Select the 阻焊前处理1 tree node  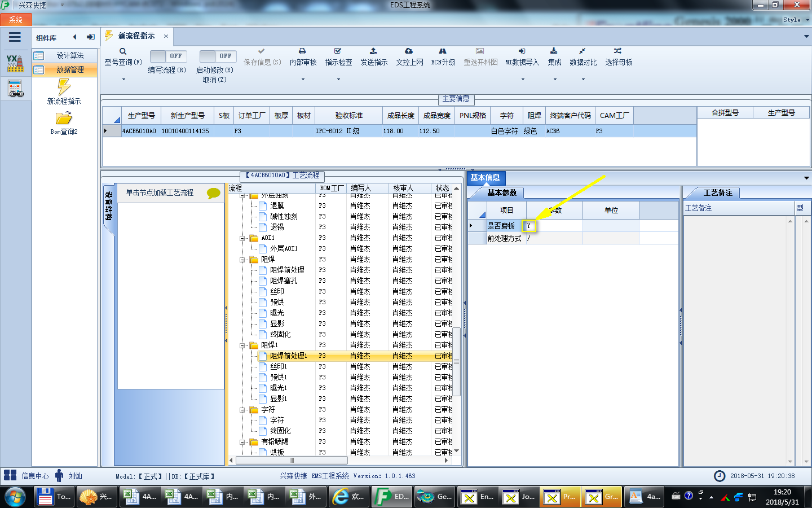tap(288, 356)
